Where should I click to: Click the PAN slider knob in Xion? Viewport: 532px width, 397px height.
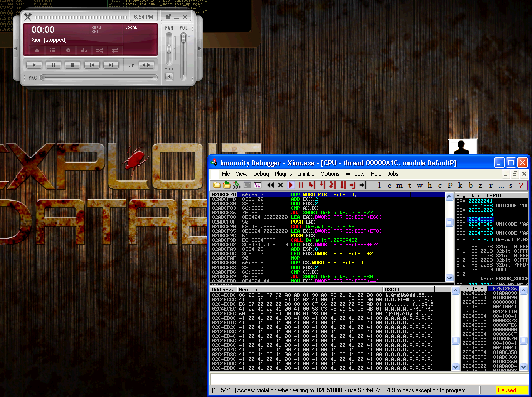click(x=169, y=49)
